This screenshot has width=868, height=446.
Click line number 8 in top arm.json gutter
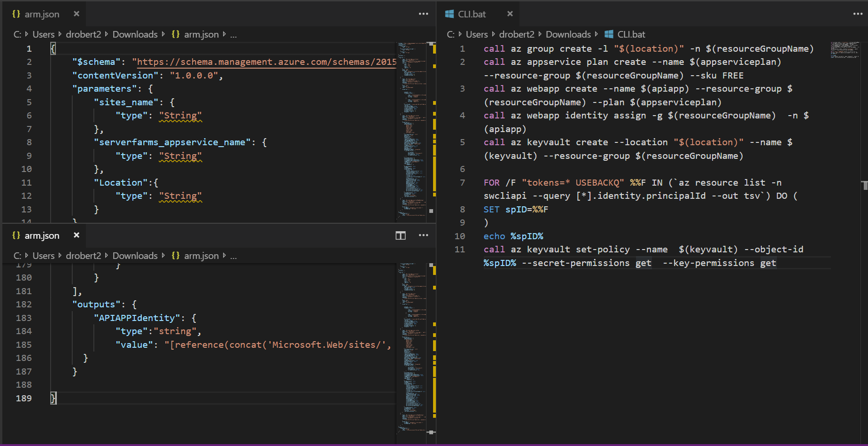click(x=29, y=142)
